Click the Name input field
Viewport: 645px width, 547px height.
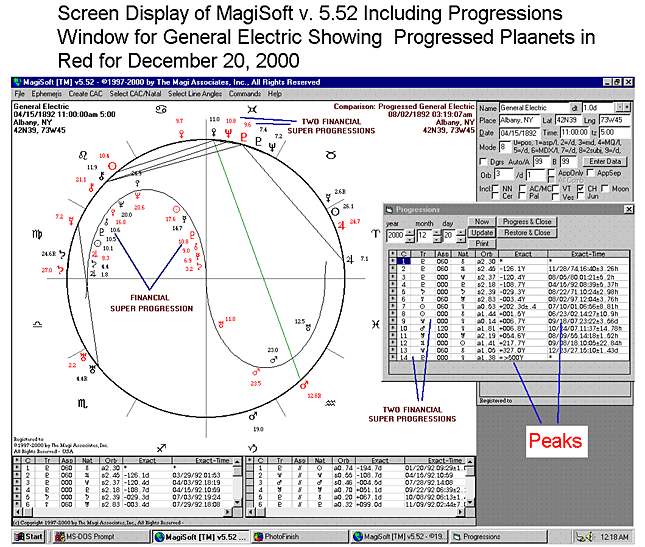pos(528,107)
